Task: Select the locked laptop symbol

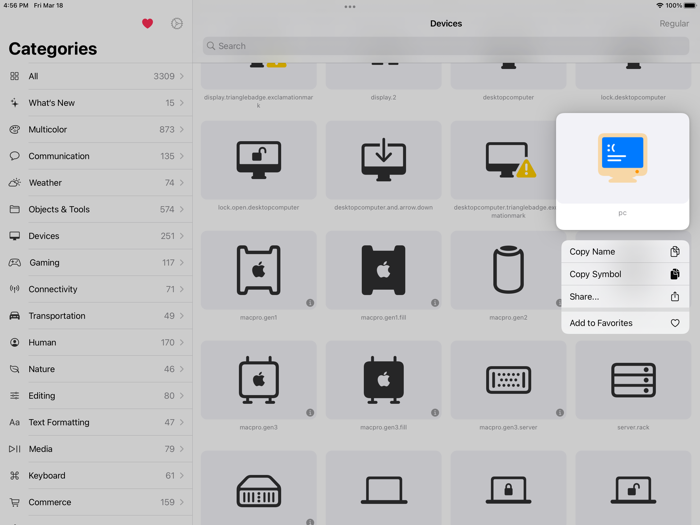Action: coord(508,488)
